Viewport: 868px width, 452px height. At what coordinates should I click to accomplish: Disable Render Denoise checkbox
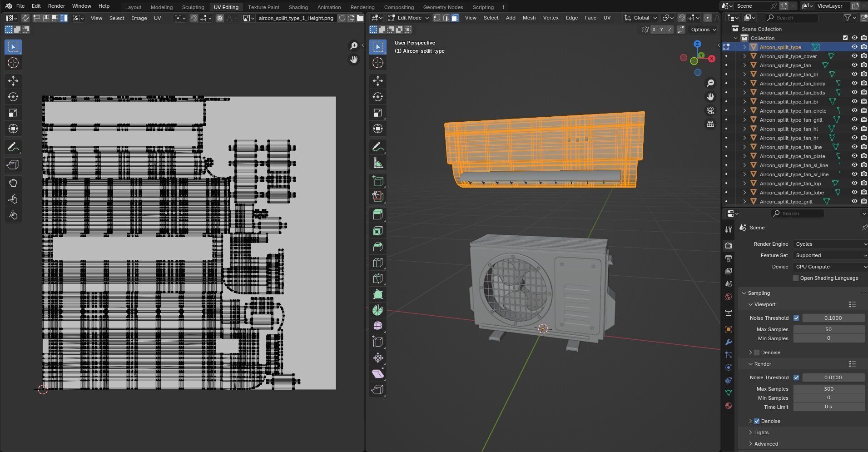point(757,421)
